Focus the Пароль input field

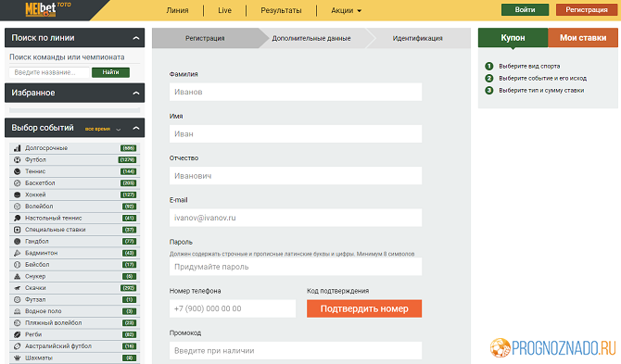296,267
